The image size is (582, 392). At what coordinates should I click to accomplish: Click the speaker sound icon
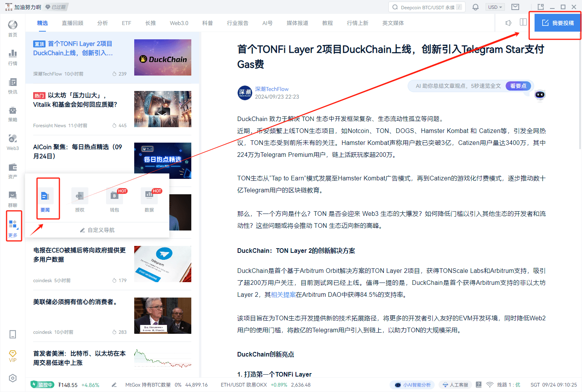508,23
